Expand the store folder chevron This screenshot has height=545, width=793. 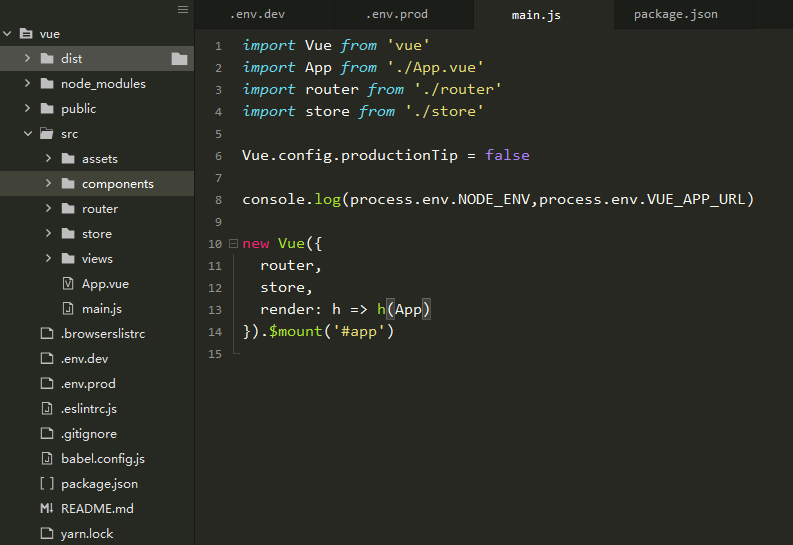click(49, 233)
